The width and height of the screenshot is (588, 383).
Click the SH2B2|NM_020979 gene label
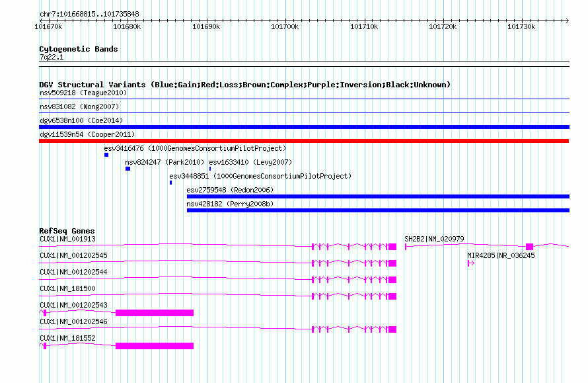[434, 239]
